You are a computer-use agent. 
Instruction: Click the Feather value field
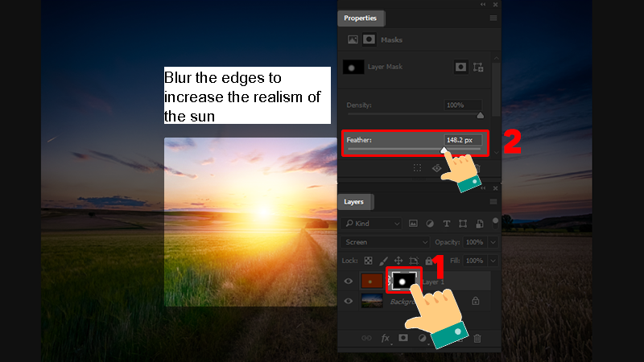tap(462, 140)
